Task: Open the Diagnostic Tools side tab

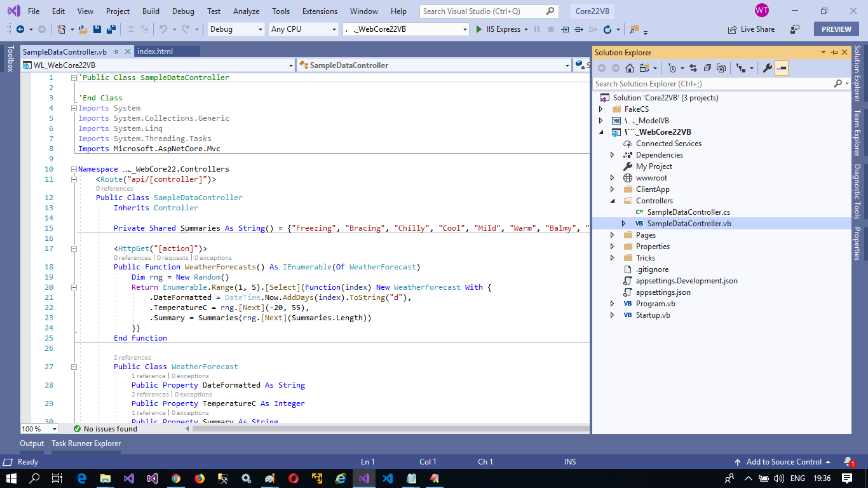Action: [857, 191]
